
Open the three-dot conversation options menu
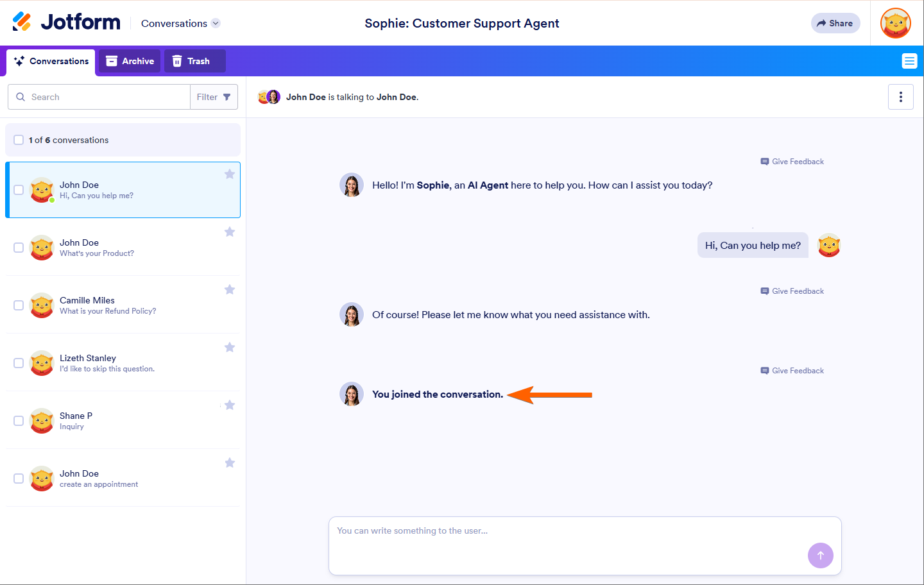pos(900,97)
